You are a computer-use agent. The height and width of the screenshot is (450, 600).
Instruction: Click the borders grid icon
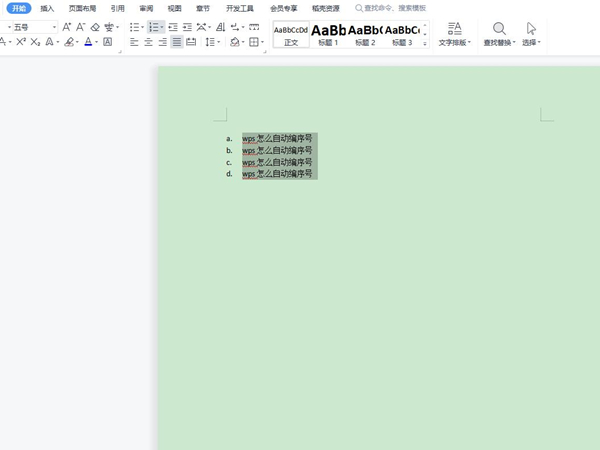(x=254, y=42)
